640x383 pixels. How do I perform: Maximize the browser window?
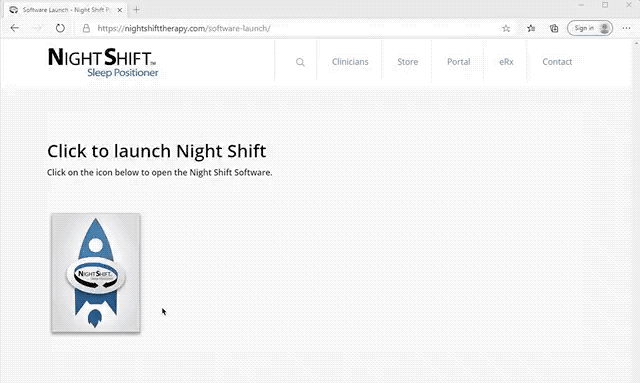point(605,5)
